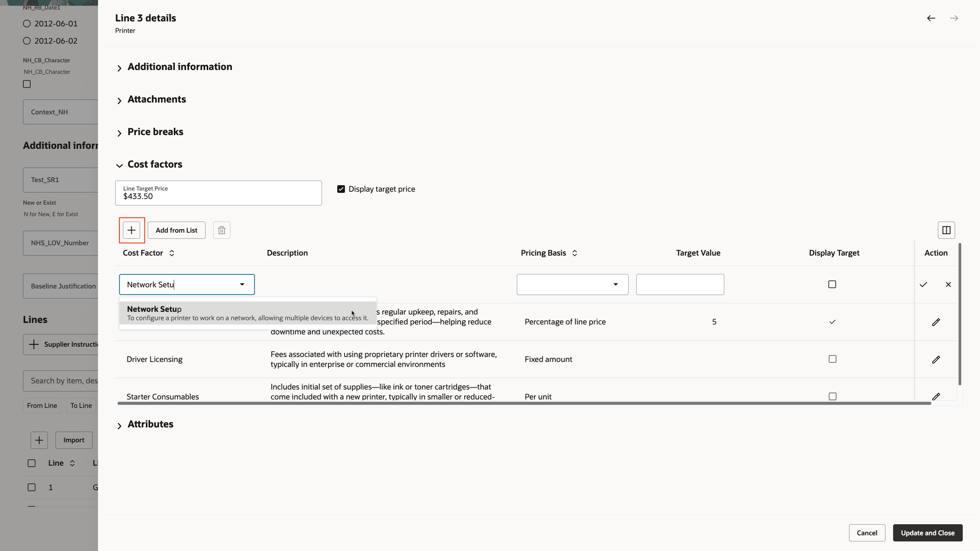Enable Display Target for Driver Licensing
The width and height of the screenshot is (980, 551).
(x=833, y=359)
